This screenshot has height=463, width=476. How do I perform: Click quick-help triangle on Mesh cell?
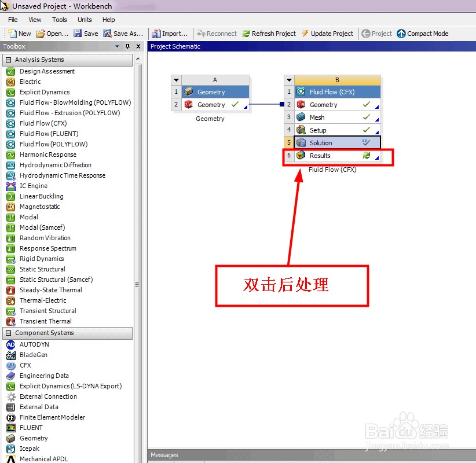377,120
